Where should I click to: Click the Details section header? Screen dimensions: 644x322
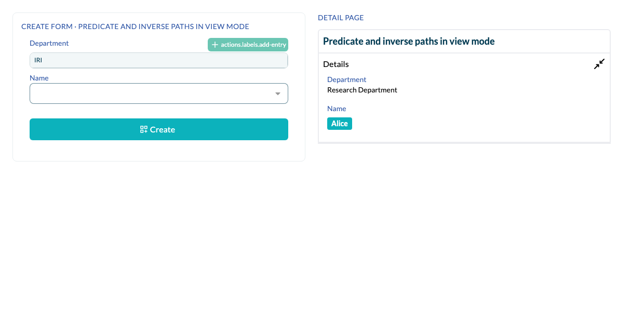[336, 64]
